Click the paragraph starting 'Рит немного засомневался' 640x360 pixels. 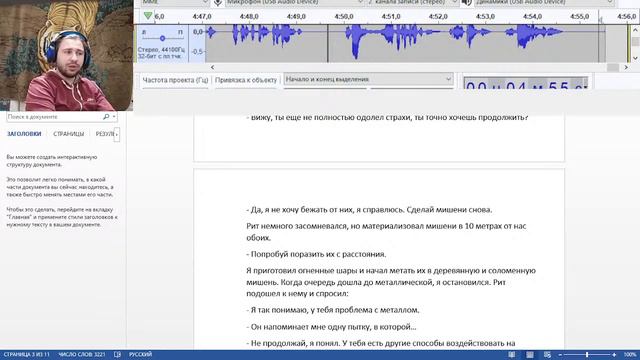click(386, 231)
